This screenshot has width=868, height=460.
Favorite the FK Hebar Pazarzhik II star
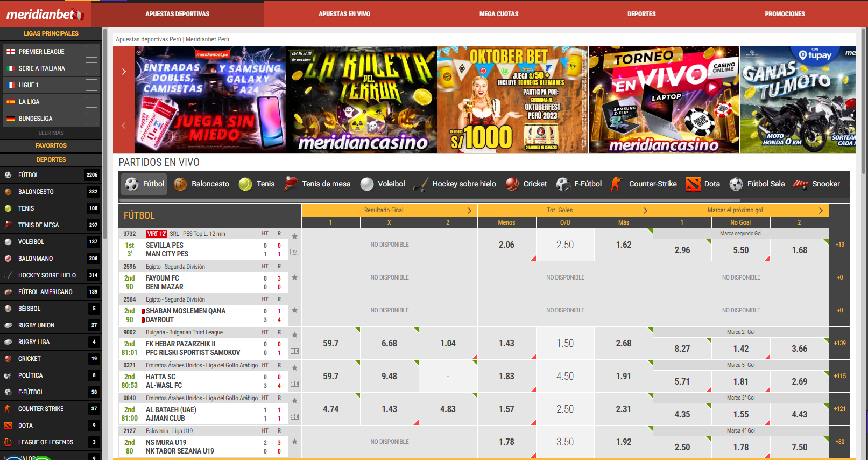pyautogui.click(x=294, y=334)
